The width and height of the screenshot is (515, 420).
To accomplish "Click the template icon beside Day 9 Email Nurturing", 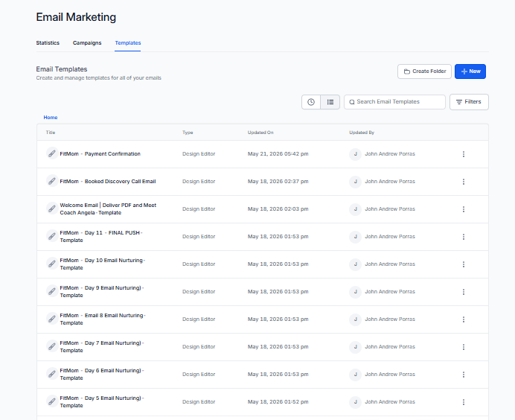I will point(52,291).
